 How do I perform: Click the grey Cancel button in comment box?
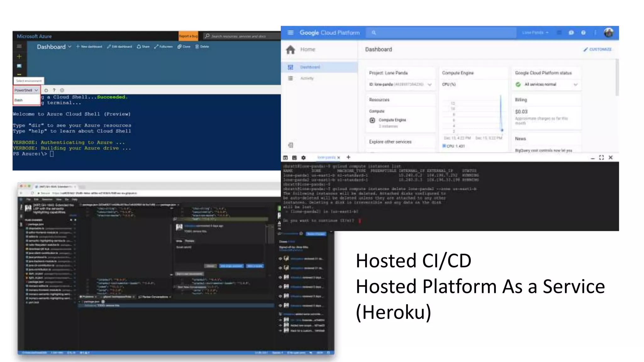click(210, 266)
